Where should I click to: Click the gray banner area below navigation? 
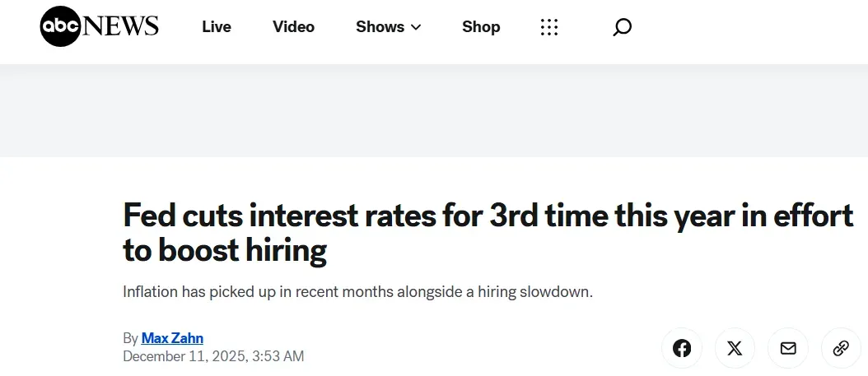click(434, 110)
